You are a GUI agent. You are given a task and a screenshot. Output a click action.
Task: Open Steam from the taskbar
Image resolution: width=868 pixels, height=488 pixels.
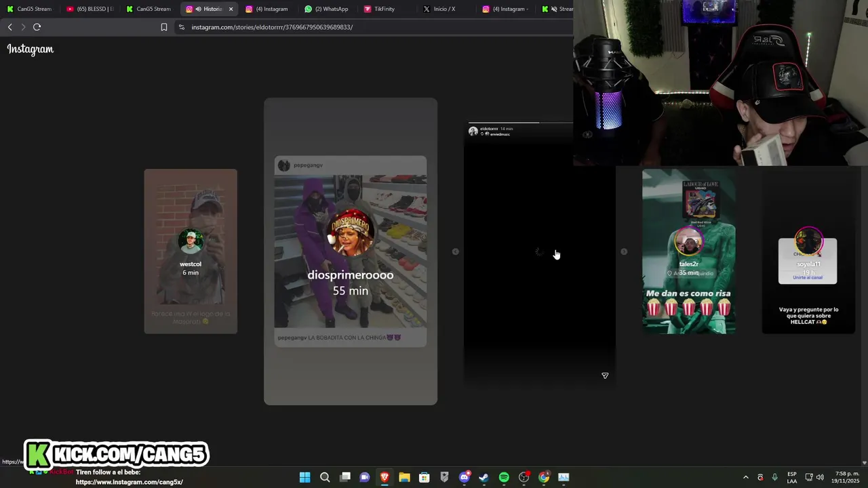coord(484,477)
